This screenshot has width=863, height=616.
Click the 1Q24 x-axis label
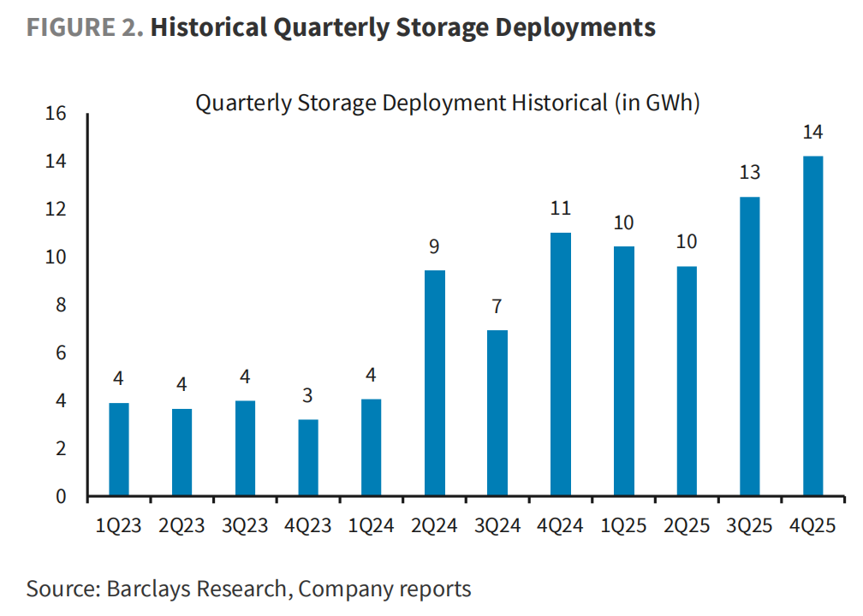(371, 526)
